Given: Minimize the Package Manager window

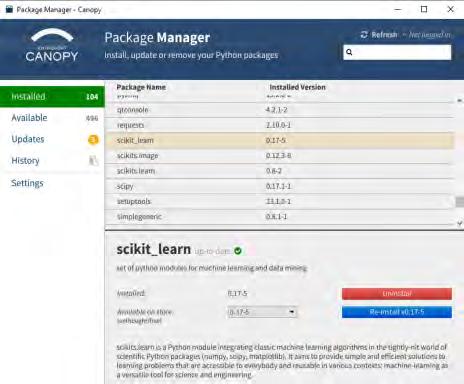Looking at the screenshot, I should click(x=398, y=9).
